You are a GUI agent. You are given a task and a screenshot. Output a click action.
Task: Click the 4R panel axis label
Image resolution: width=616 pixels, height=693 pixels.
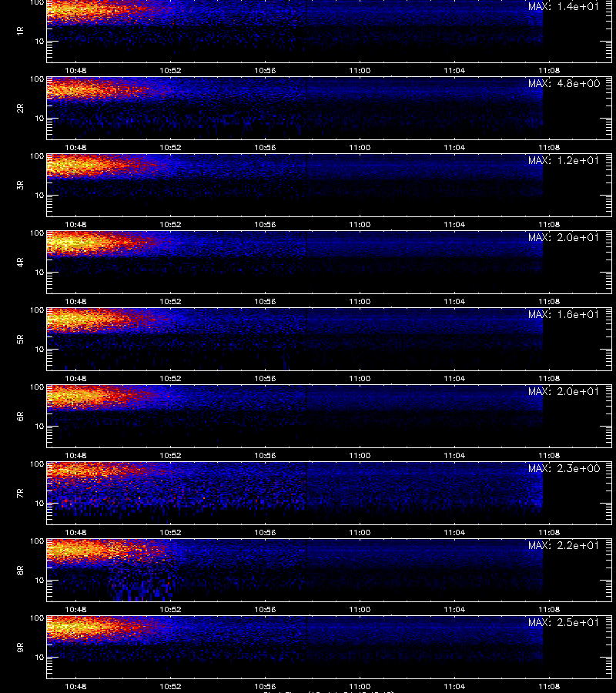tap(20, 262)
